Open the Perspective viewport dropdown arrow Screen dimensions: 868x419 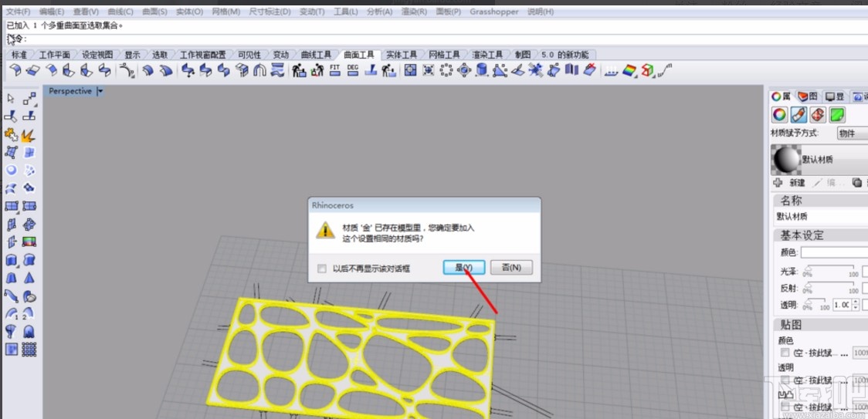(100, 91)
